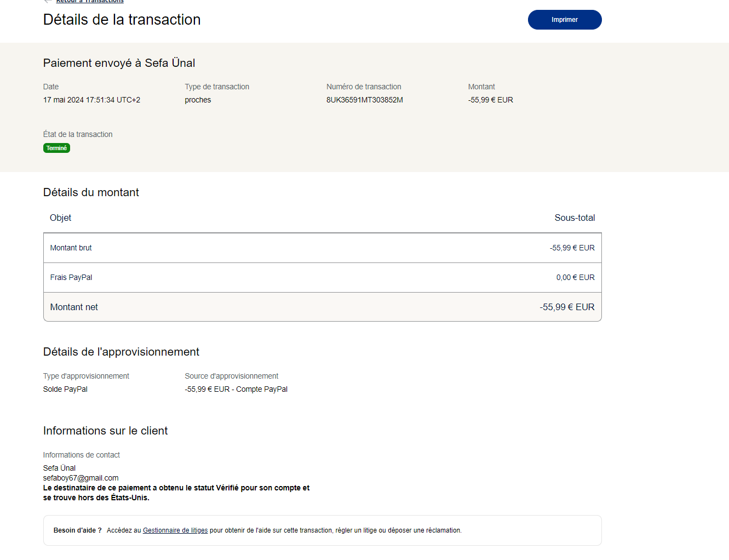This screenshot has width=729, height=560.
Task: Click the Besoin d'aide ? label
Action: tap(77, 530)
